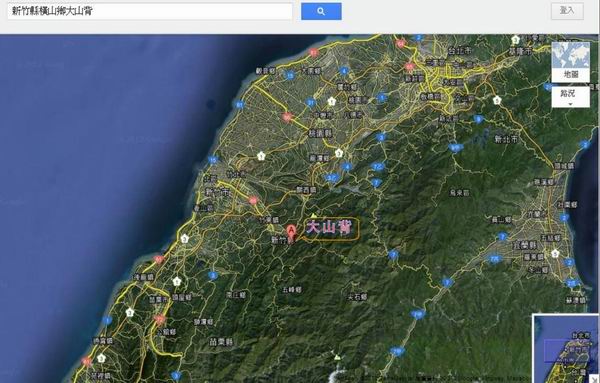The width and height of the screenshot is (600, 383).
Task: Click the 新北市 city label
Action: (506, 139)
